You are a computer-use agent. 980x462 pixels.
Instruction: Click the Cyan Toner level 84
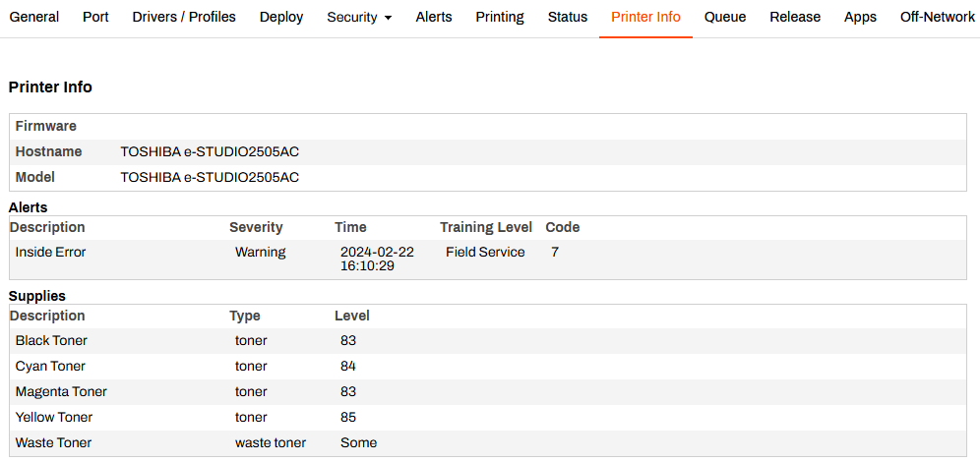[348, 367]
